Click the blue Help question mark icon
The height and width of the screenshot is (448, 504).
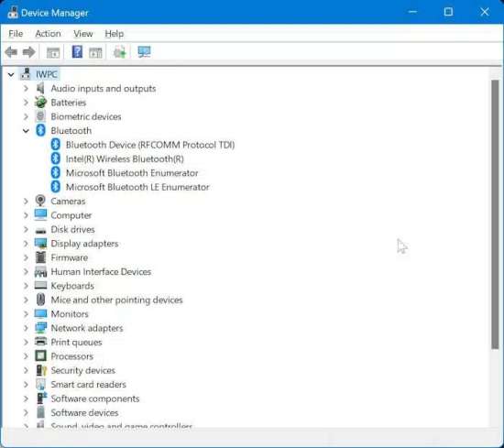77,51
